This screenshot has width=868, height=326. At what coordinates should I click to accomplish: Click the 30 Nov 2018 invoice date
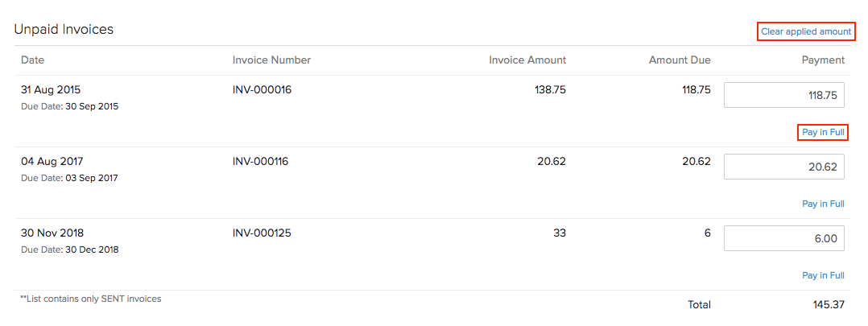tap(52, 233)
